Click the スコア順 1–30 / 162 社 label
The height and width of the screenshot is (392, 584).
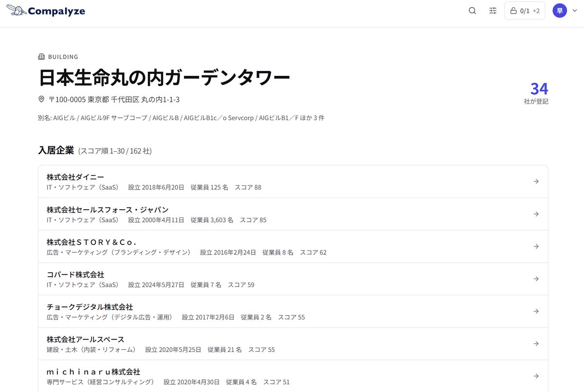(115, 151)
